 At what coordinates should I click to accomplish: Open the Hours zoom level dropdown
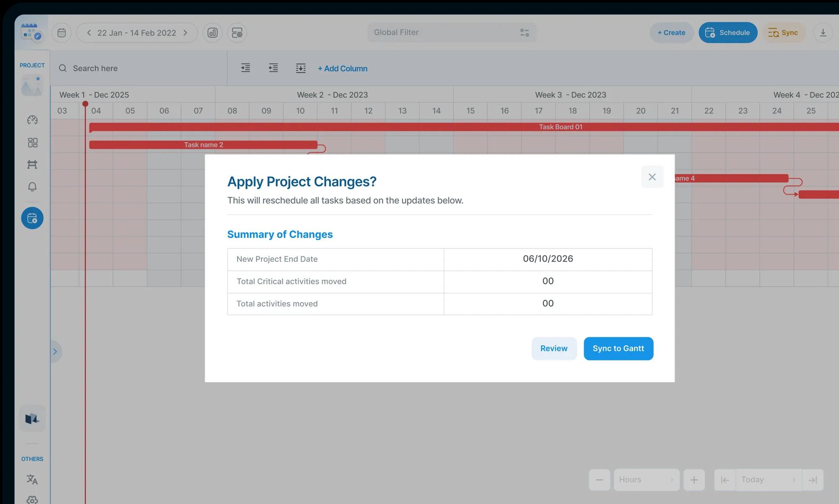click(646, 480)
